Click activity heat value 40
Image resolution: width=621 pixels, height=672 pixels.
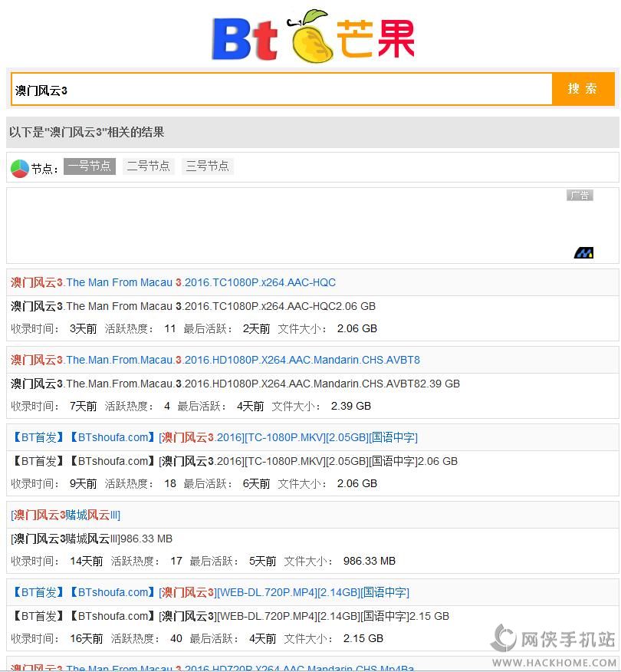(176, 638)
